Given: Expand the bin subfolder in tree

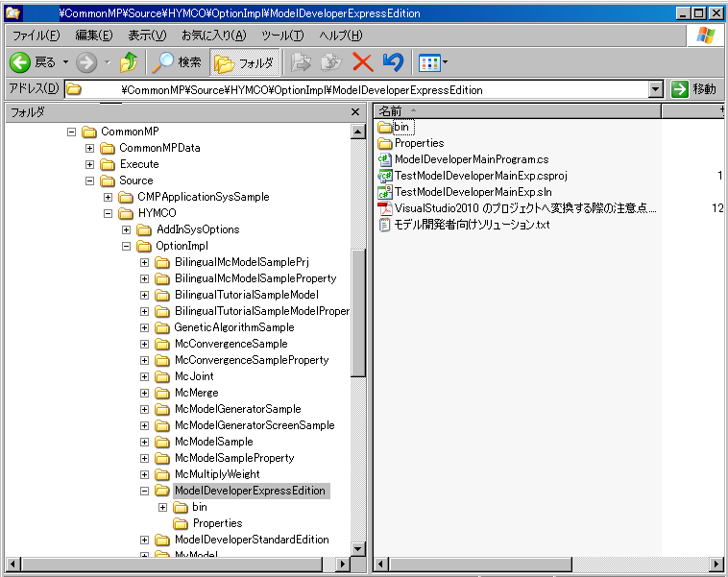Looking at the screenshot, I should coord(163,507).
